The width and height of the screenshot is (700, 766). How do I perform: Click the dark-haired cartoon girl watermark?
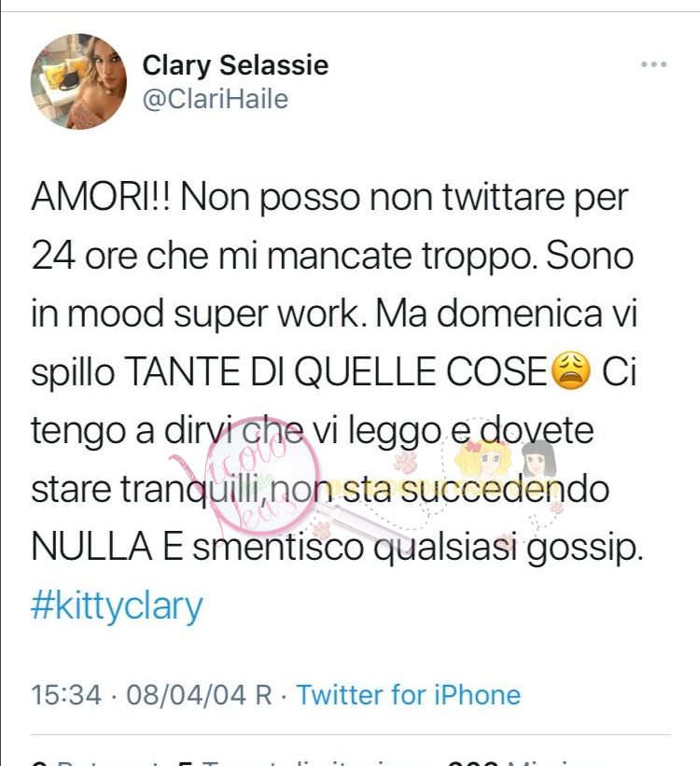[539, 458]
